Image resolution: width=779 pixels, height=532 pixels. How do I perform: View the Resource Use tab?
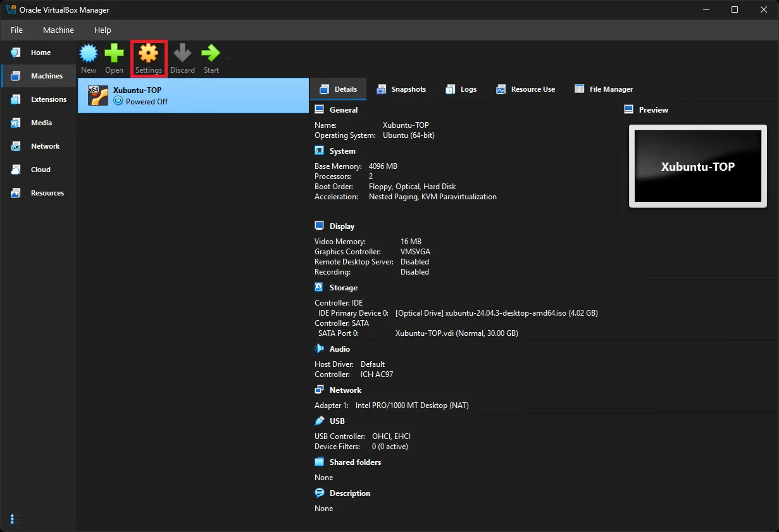(x=526, y=89)
